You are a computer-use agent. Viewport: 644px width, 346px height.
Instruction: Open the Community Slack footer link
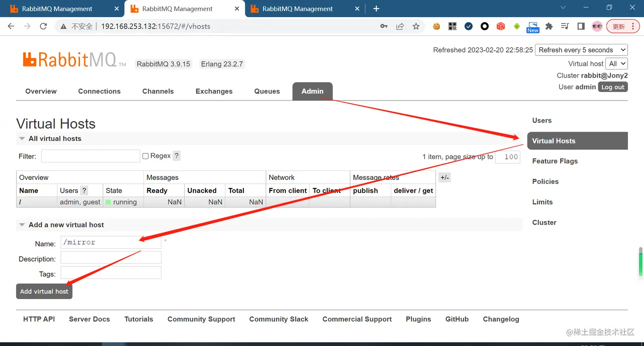[x=279, y=319]
